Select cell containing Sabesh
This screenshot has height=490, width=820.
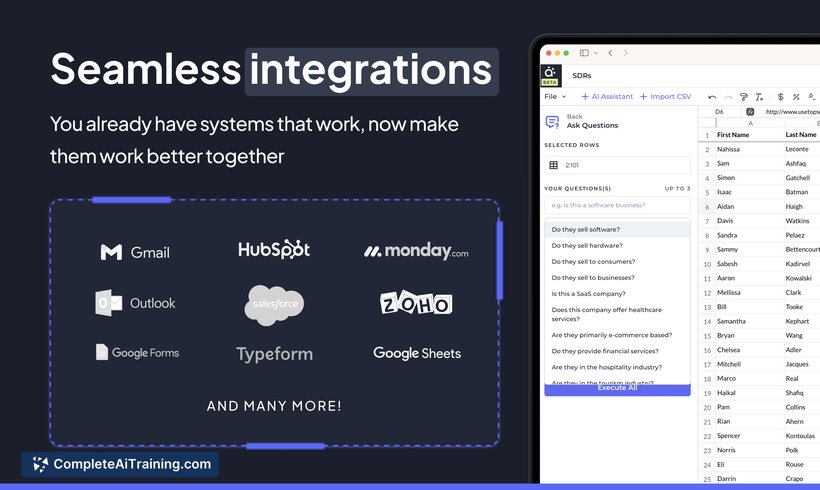click(750, 264)
